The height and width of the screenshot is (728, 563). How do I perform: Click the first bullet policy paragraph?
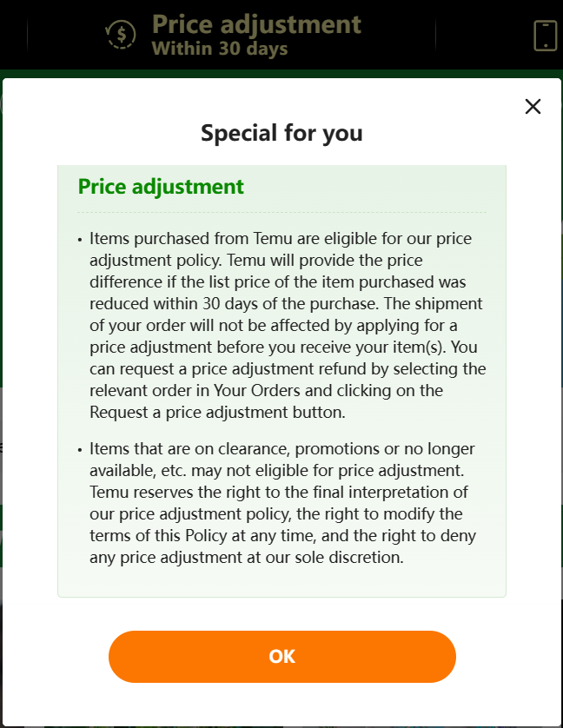click(287, 325)
